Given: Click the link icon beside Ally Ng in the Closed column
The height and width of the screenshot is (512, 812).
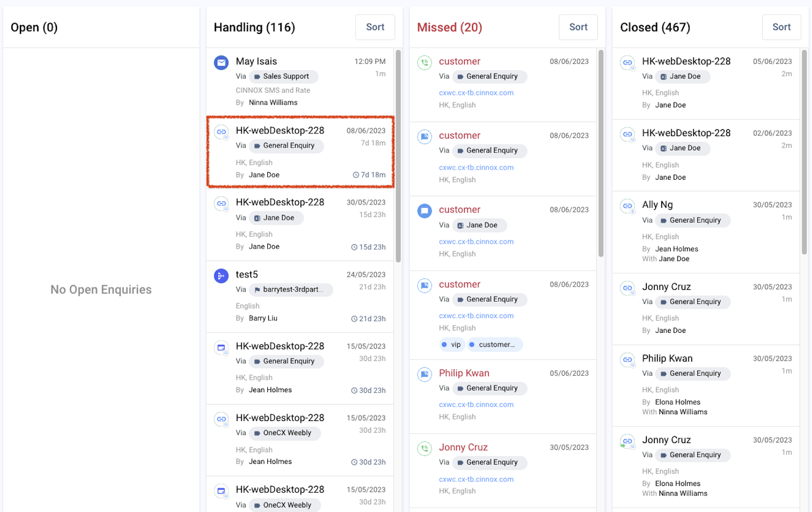Looking at the screenshot, I should 627,206.
